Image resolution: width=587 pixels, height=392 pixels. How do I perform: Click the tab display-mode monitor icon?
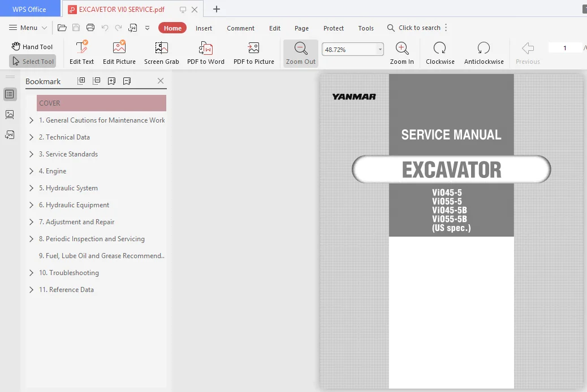click(183, 10)
